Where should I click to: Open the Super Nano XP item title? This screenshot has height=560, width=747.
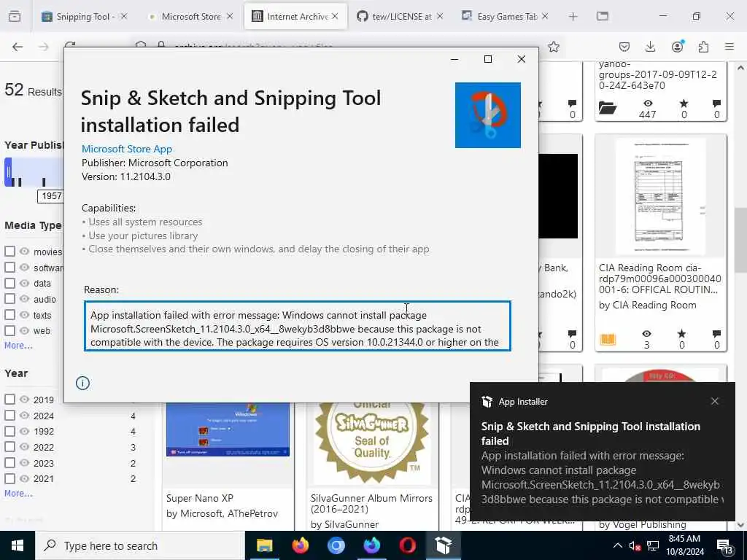(200, 498)
